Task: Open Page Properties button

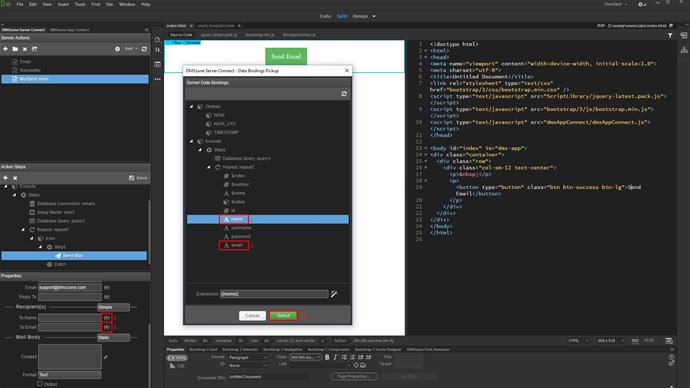Action: pos(354,377)
